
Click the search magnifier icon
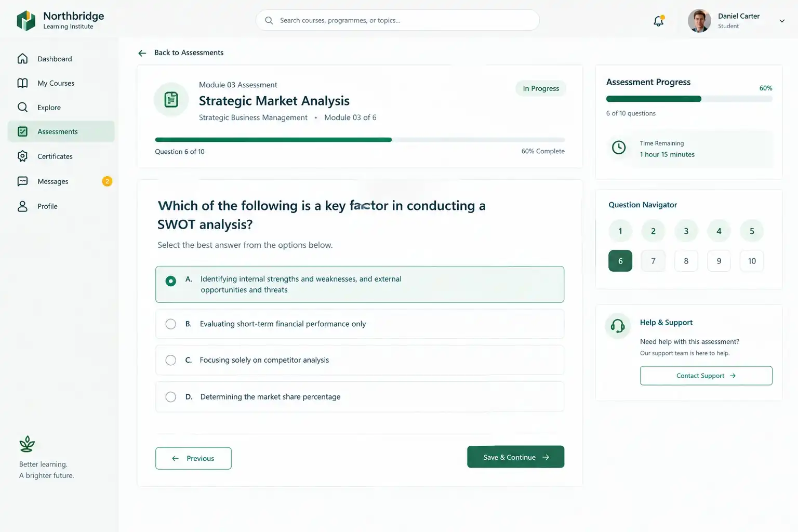pyautogui.click(x=269, y=20)
